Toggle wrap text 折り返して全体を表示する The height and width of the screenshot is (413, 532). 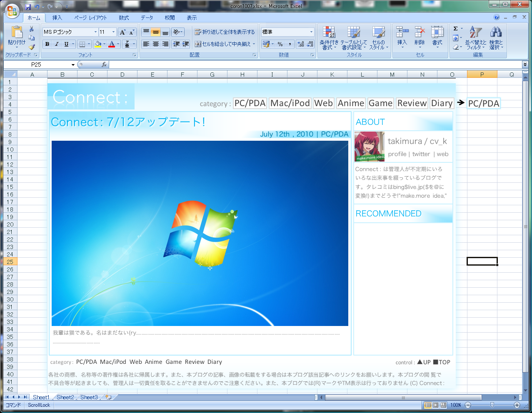coord(225,32)
